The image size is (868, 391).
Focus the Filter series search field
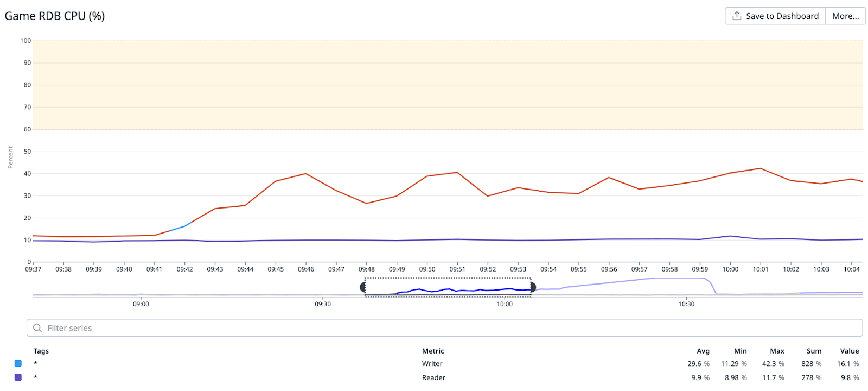click(444, 328)
